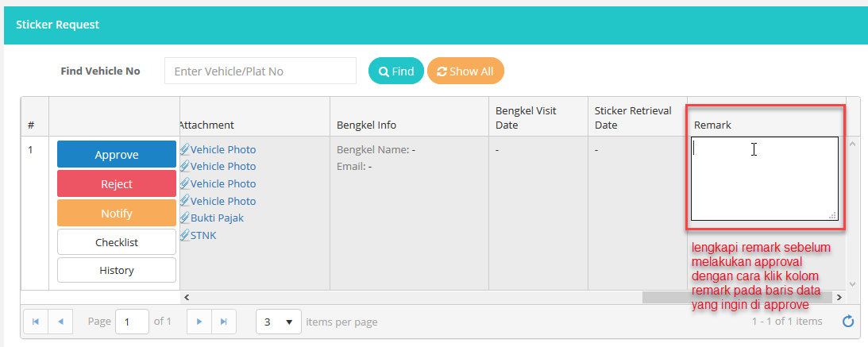Screen dimensions: 868x347
Task: Approve the sticker request in row 1
Action: [x=117, y=155]
